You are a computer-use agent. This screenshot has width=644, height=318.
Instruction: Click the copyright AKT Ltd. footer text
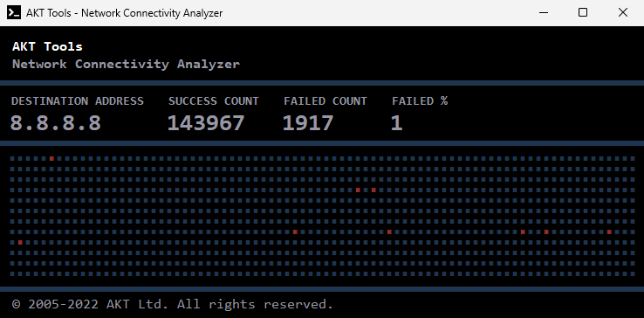[173, 304]
